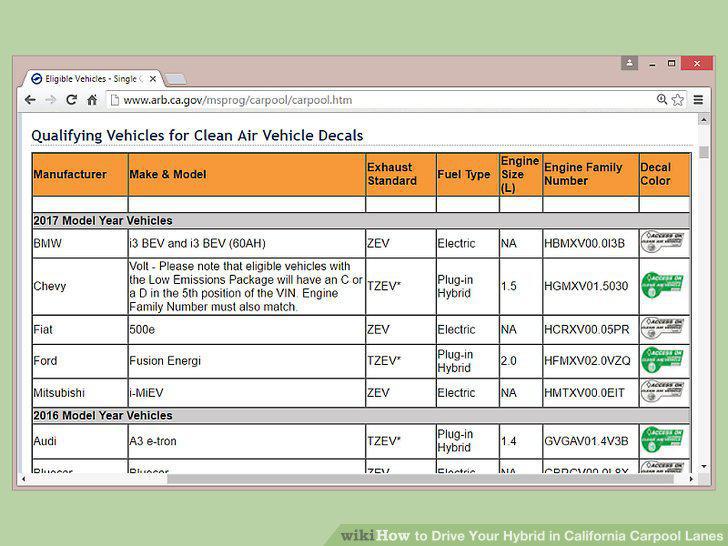
Task: Click the browser forward arrow
Action: pyautogui.click(x=51, y=100)
